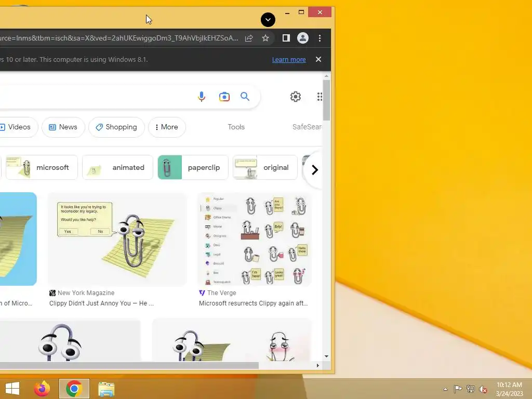532x399 pixels.
Task: Open network status tray icon
Action: (x=471, y=389)
